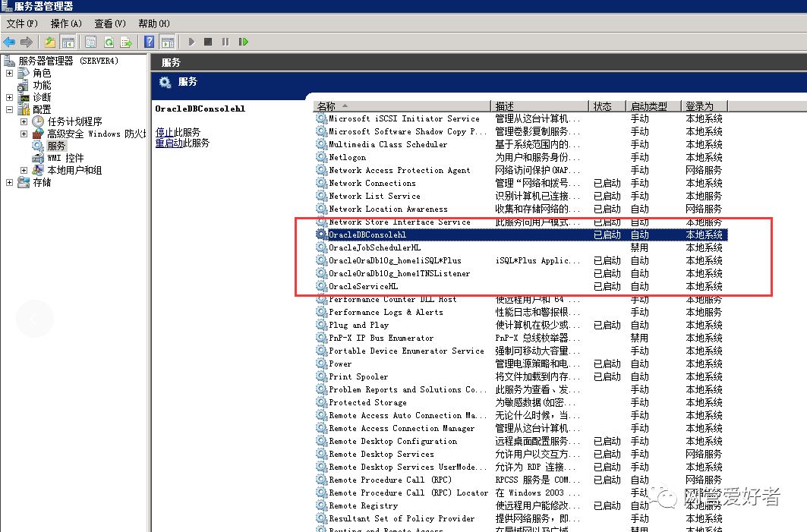The width and height of the screenshot is (807, 532).
Task: Select the OracleDBConsolehl service row
Action: point(520,235)
